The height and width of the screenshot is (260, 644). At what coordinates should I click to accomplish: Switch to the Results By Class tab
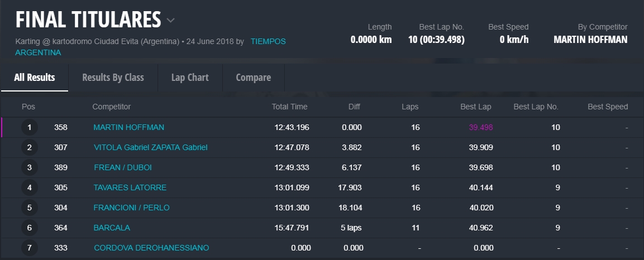[113, 78]
